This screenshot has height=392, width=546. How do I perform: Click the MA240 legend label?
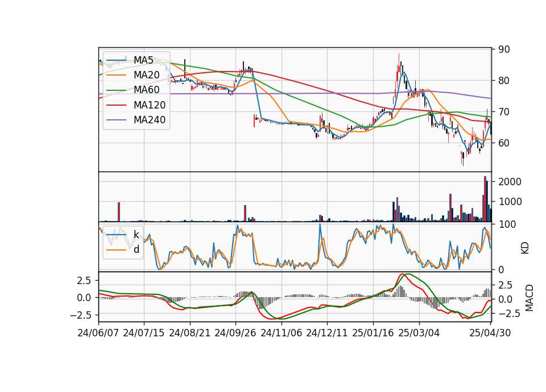pos(150,120)
